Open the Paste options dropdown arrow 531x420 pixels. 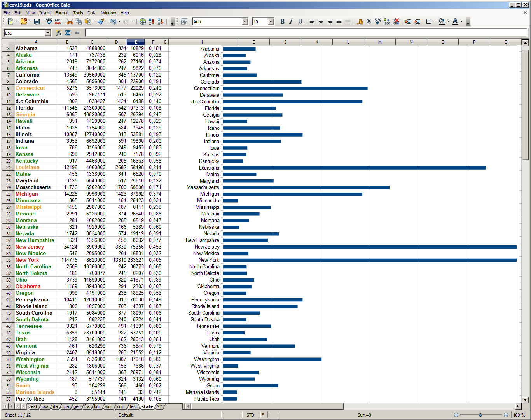(x=94, y=21)
